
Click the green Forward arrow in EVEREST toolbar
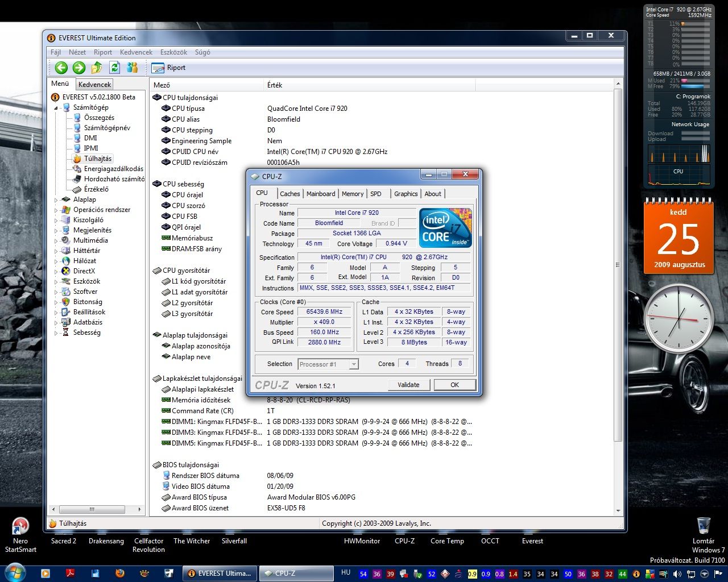point(79,68)
